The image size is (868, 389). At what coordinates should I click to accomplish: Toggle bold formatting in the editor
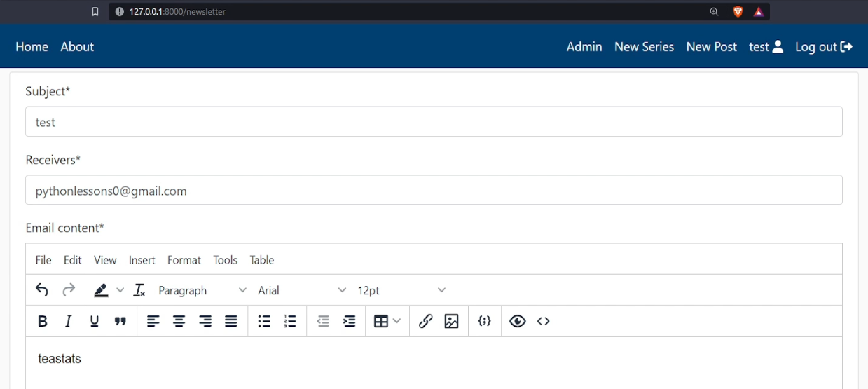(x=43, y=321)
